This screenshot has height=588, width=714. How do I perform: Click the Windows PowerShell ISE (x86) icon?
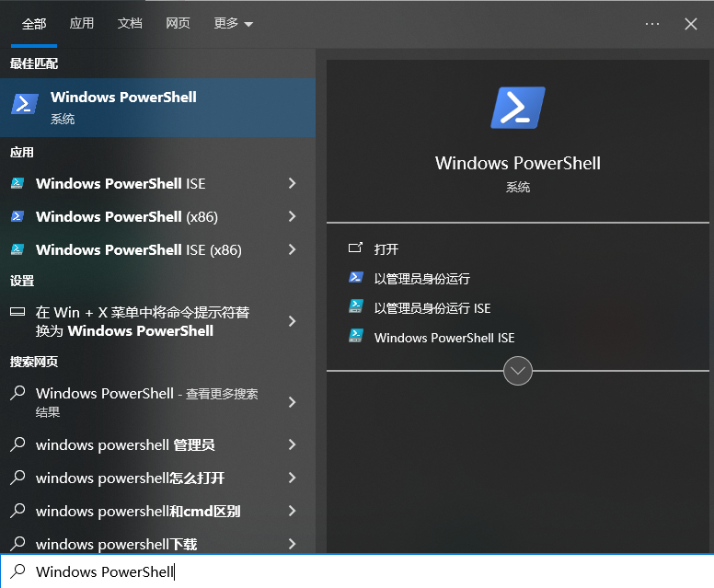tap(17, 249)
